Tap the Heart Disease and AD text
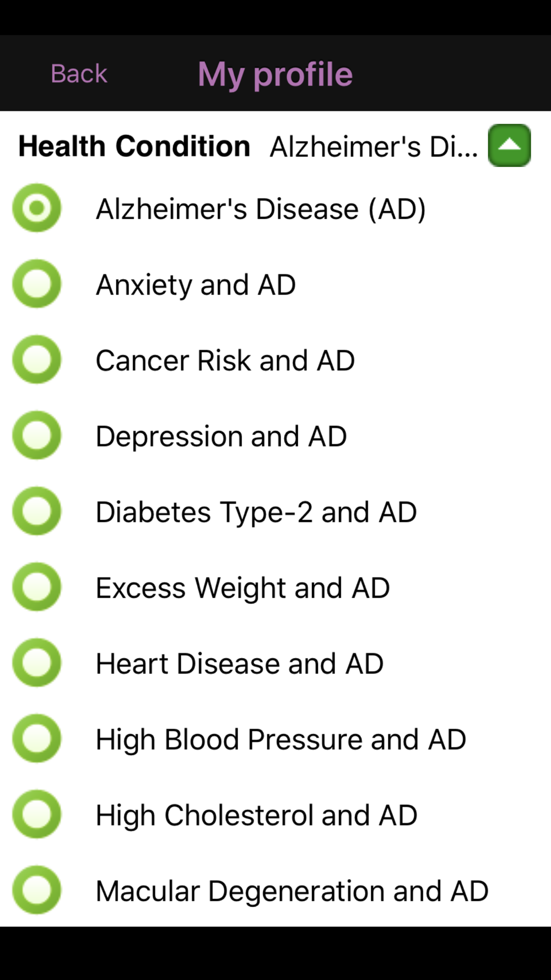The image size is (551, 980). [x=239, y=664]
